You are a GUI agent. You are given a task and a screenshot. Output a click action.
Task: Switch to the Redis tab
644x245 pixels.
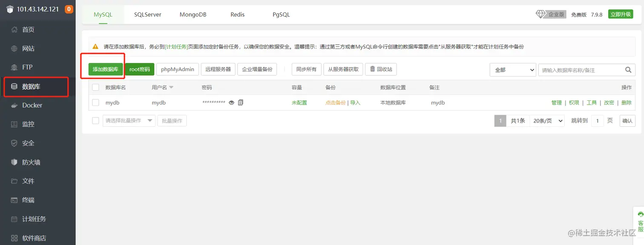pos(238,14)
